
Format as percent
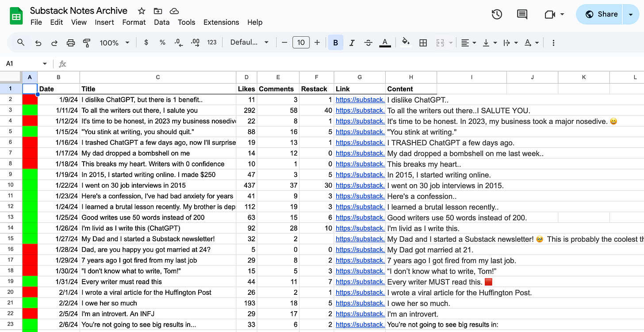[x=162, y=42]
